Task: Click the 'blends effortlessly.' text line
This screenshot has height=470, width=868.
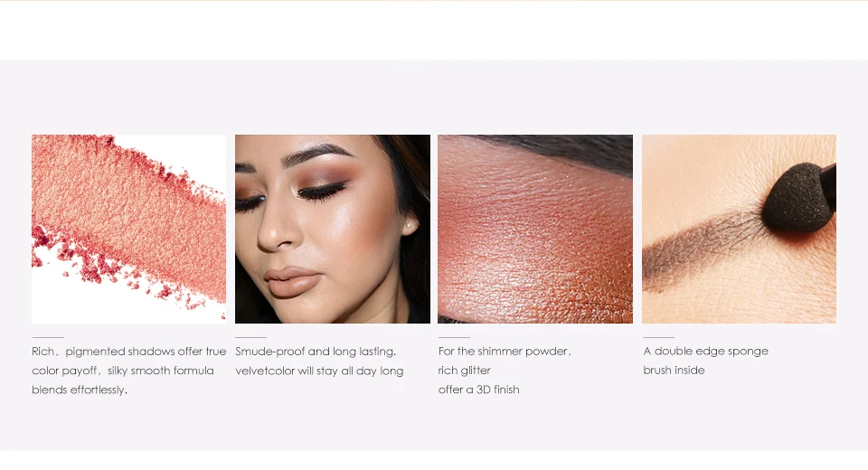Action: (80, 390)
